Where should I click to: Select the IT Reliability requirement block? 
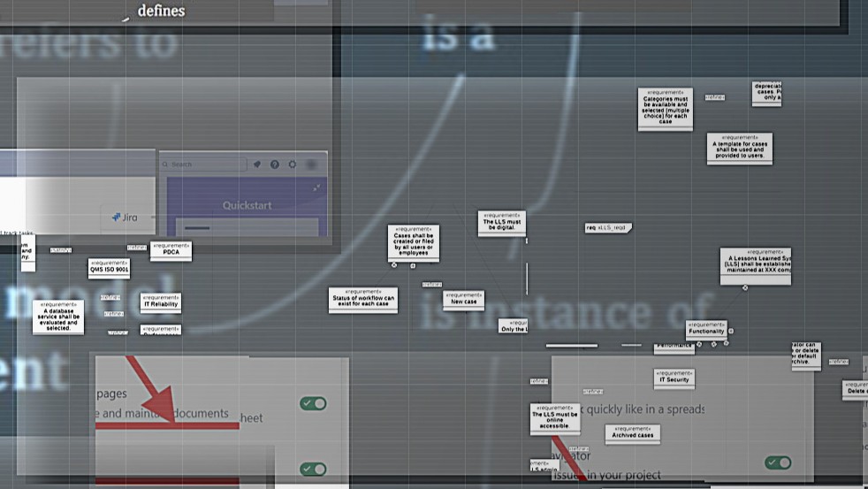coord(160,302)
